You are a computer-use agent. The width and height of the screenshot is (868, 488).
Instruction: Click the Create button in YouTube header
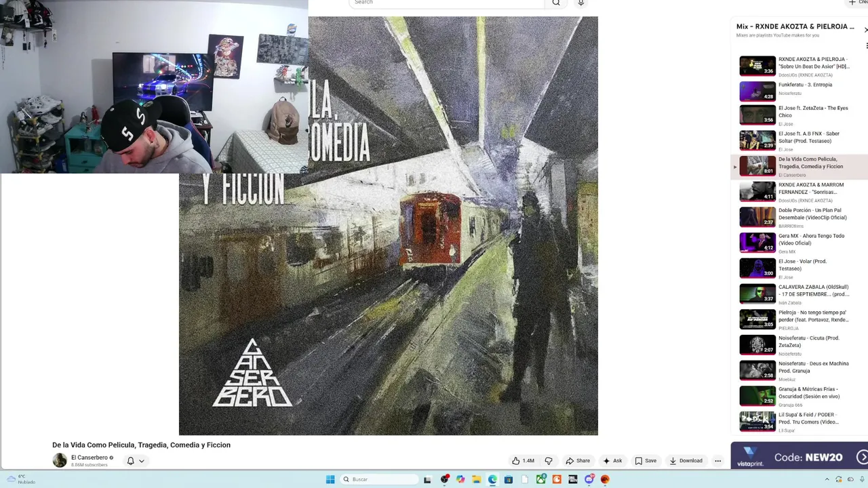(x=857, y=3)
